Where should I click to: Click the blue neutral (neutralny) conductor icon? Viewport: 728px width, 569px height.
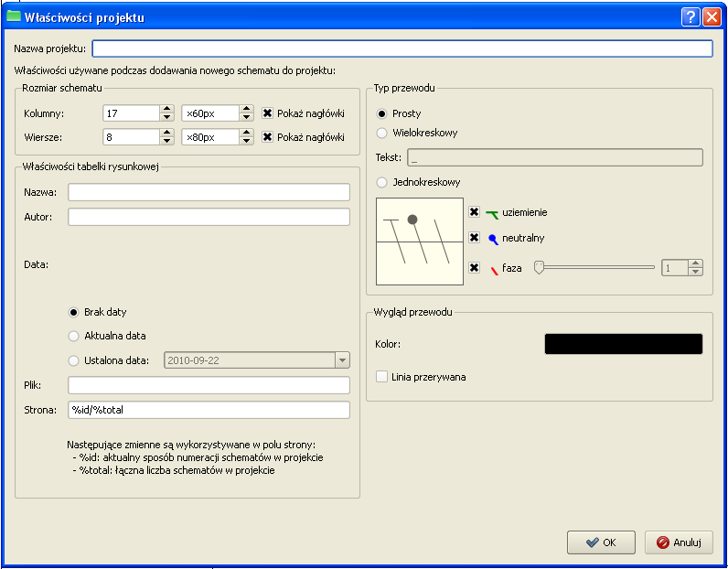(492, 239)
